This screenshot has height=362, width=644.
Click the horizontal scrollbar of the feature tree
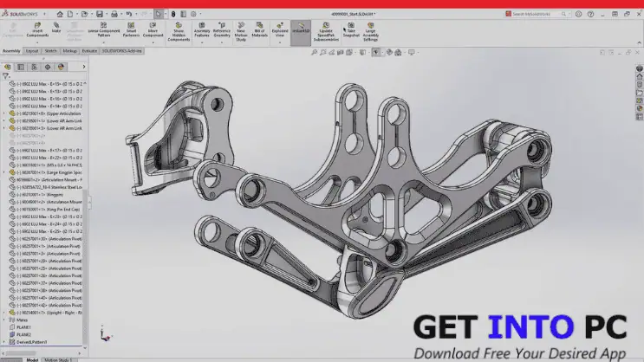click(21, 353)
